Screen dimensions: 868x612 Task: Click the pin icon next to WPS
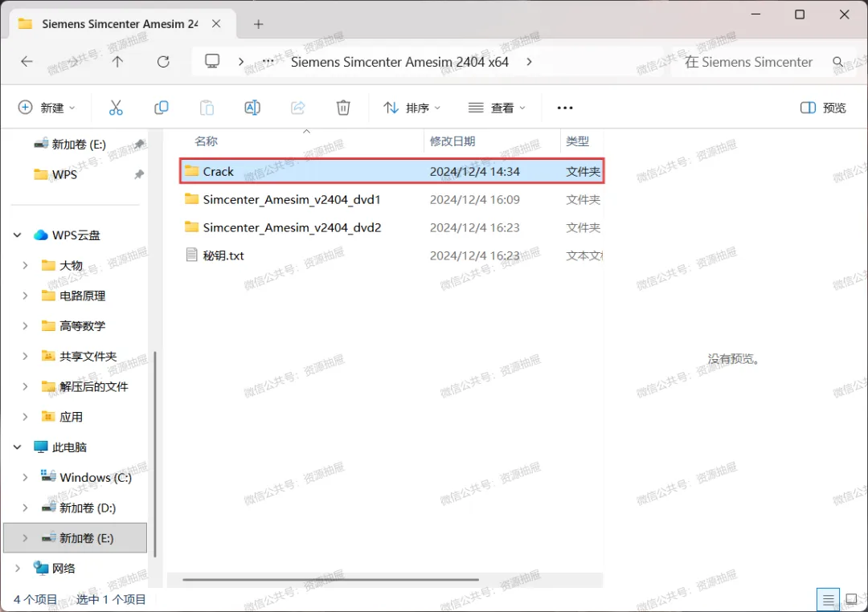click(139, 174)
